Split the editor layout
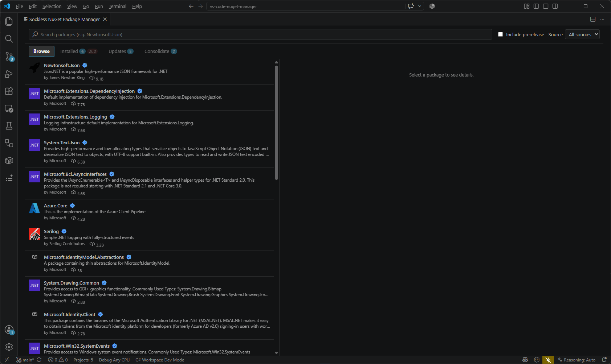 click(593, 19)
